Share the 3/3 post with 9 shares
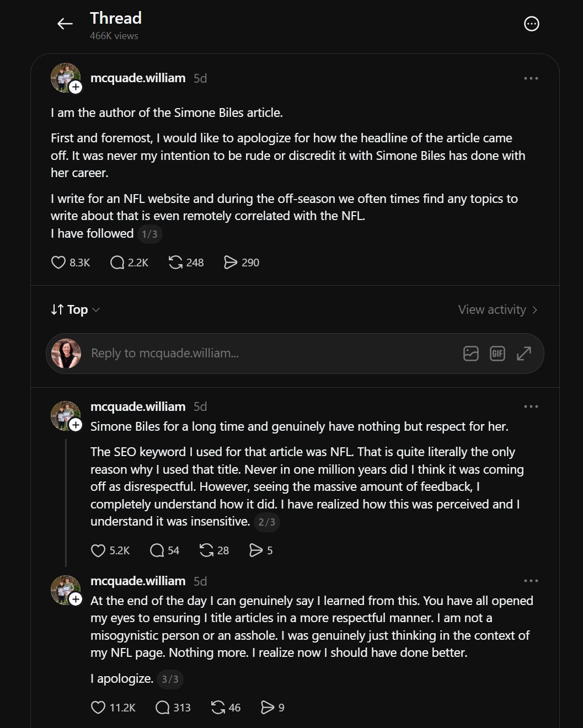 coord(272,708)
